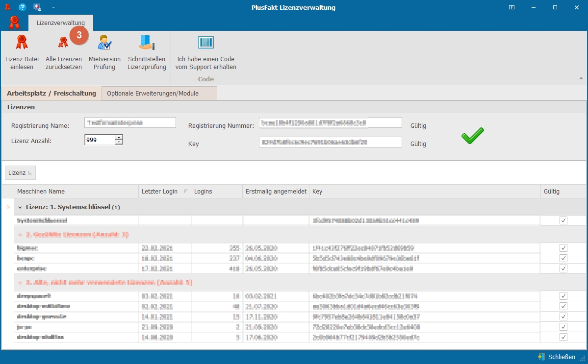Click the Key input field in the Lizenzen panel
588x364 pixels.
click(x=331, y=142)
